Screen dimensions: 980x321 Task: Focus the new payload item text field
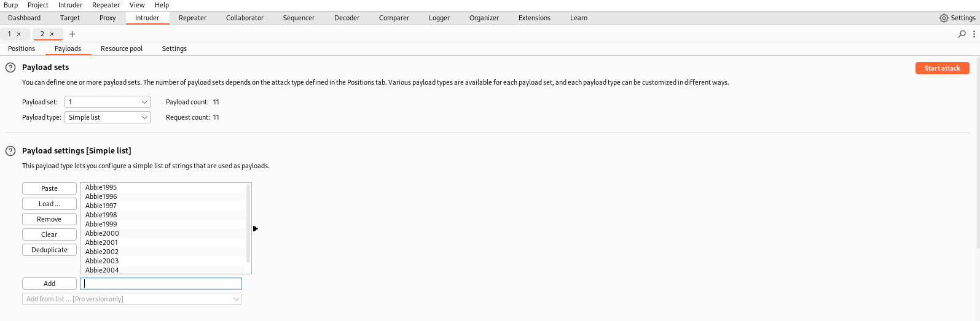pos(161,284)
